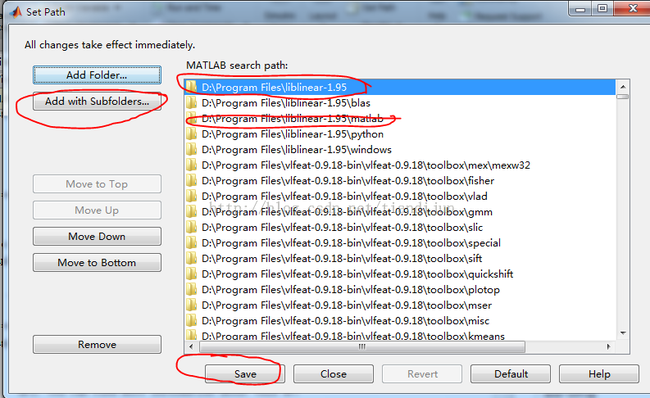The image size is (650, 398).
Task: Click folder icon of toolbox\plotop row
Action: (192, 289)
